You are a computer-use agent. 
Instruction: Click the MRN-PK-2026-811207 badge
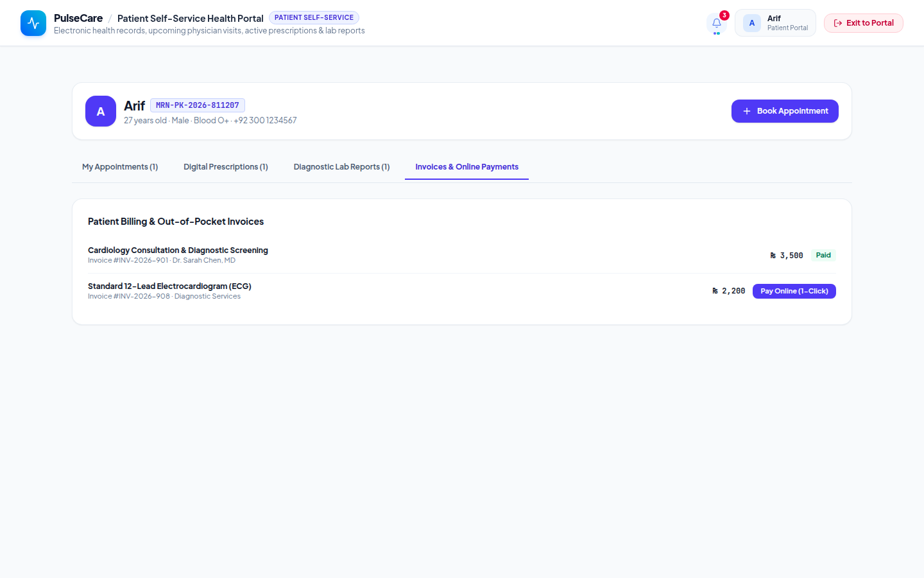point(198,105)
